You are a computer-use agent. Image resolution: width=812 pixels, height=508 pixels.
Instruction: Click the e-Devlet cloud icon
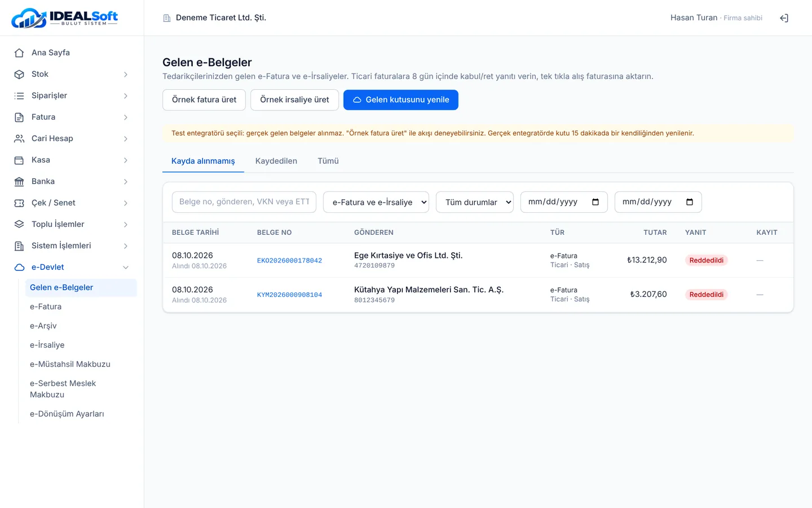[x=19, y=267]
